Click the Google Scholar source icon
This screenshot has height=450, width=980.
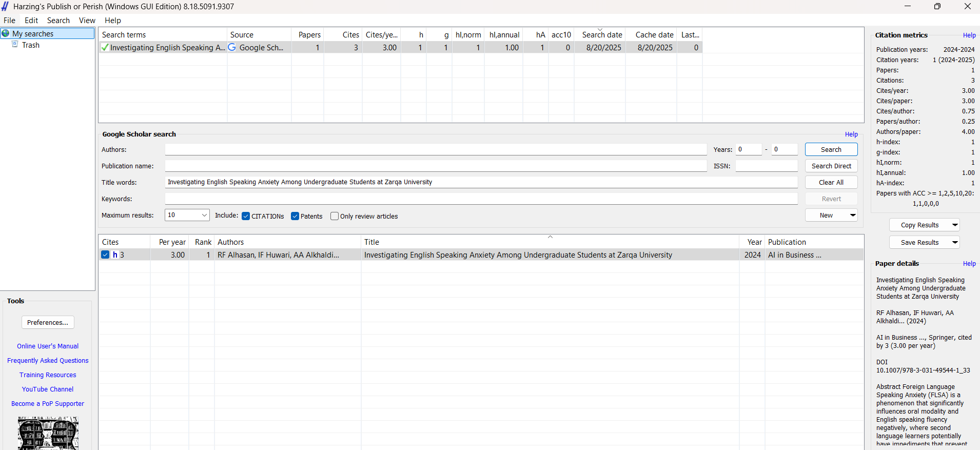pyautogui.click(x=232, y=47)
